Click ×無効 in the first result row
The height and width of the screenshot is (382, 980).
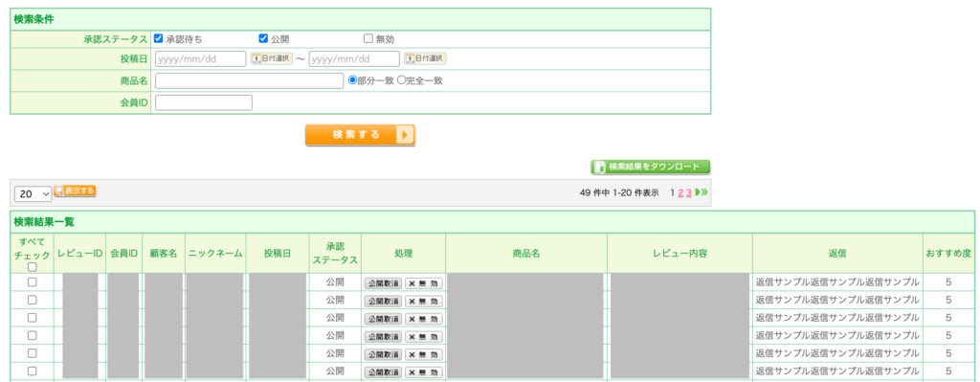[x=424, y=283]
